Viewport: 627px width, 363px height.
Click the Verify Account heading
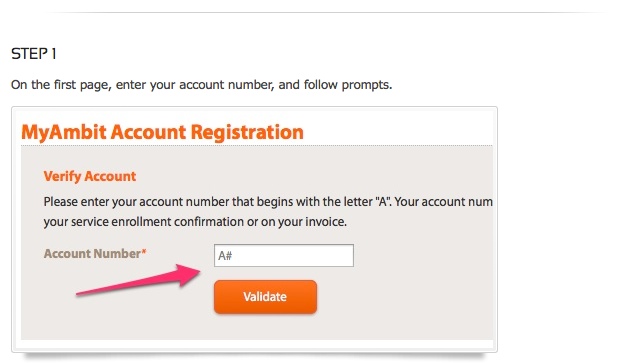tap(90, 176)
